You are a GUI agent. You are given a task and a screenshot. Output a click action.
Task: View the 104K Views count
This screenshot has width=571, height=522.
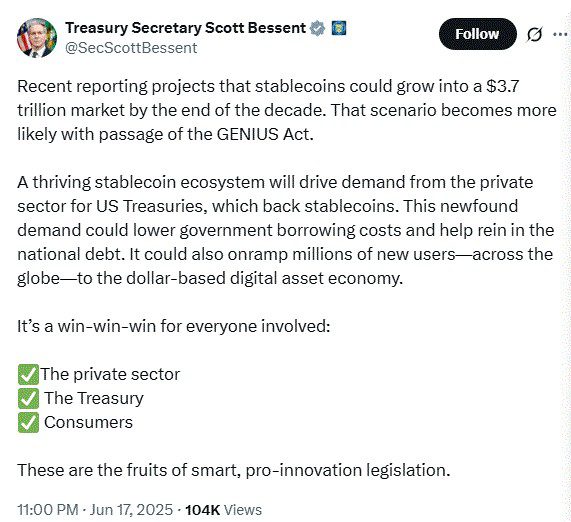click(x=223, y=510)
